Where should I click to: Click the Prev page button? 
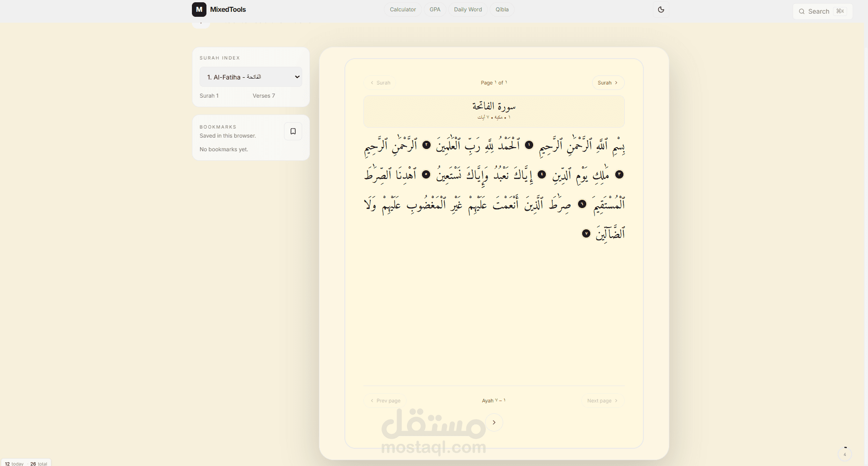click(x=385, y=401)
